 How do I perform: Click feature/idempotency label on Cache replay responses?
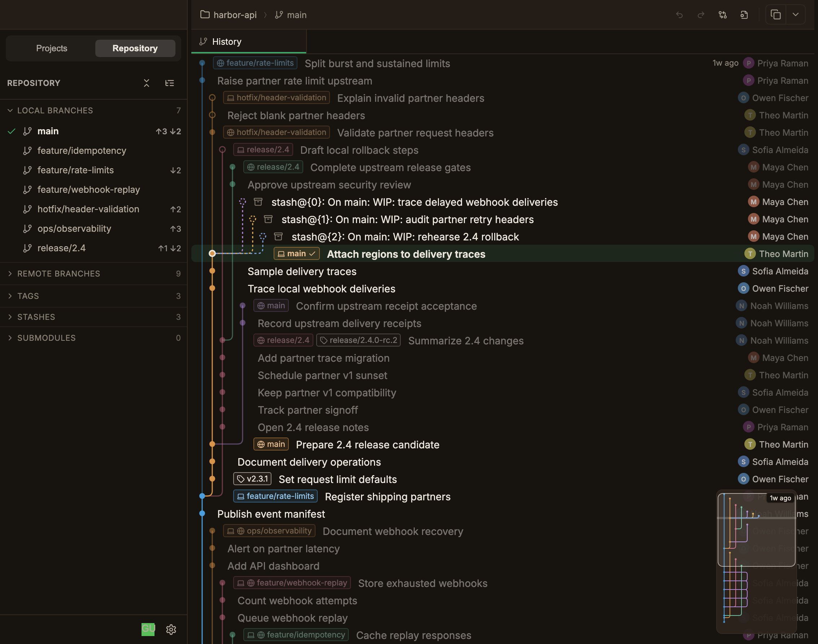click(x=296, y=635)
